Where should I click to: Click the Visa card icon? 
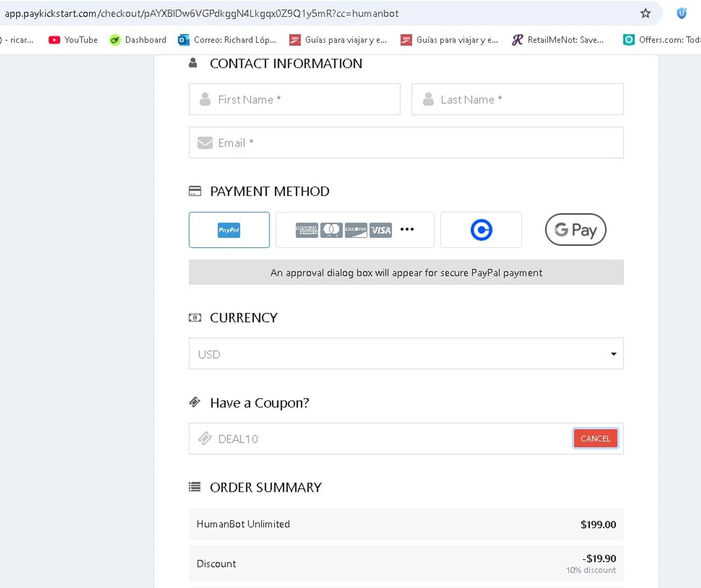point(381,230)
